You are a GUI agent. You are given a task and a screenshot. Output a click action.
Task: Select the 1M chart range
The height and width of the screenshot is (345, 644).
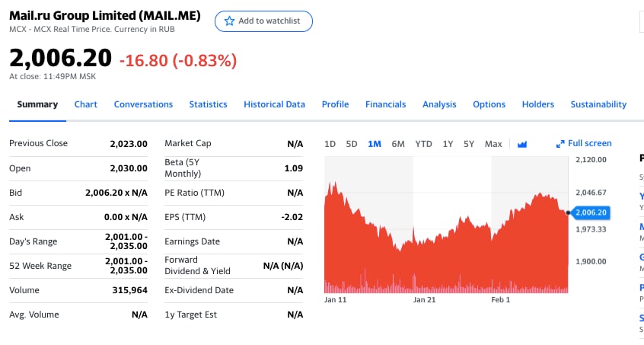click(375, 144)
